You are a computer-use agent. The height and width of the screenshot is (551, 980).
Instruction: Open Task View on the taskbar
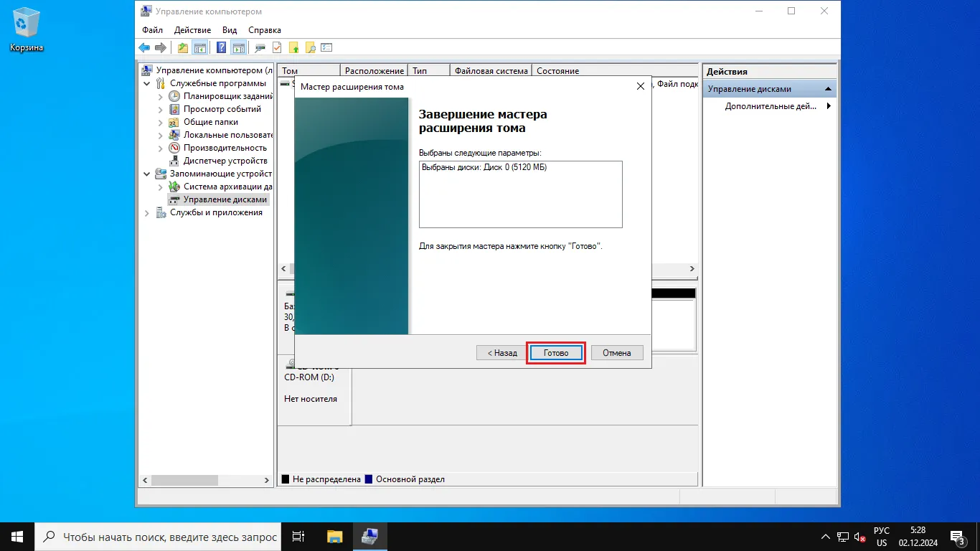pyautogui.click(x=298, y=537)
